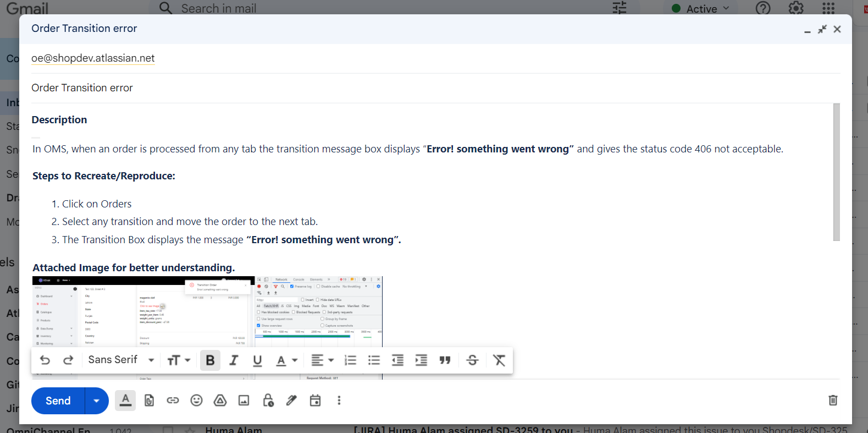868x433 pixels.
Task: Apply quote formatting
Action: pyautogui.click(x=445, y=360)
